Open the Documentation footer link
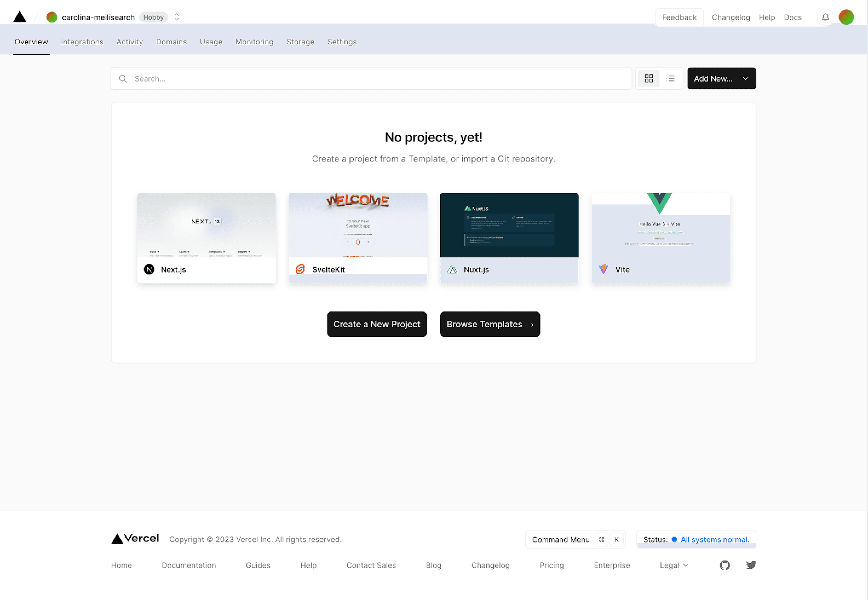 [x=189, y=566]
